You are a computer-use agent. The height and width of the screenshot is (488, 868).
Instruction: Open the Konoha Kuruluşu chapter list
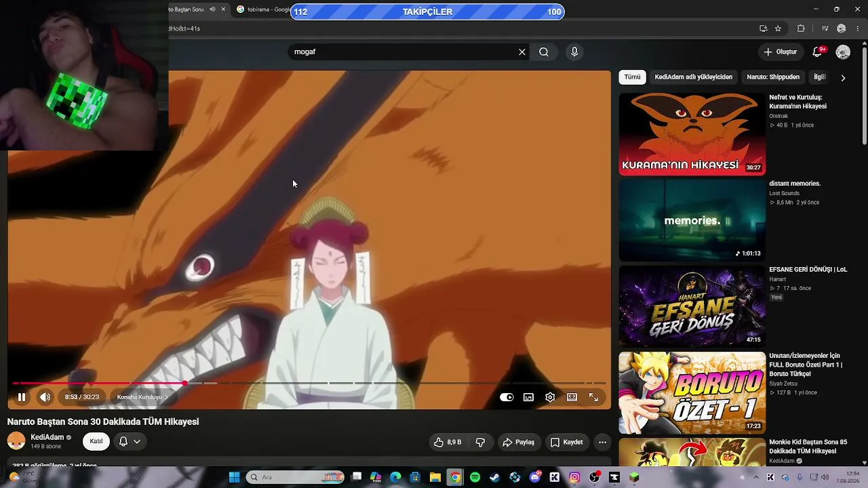[142, 397]
